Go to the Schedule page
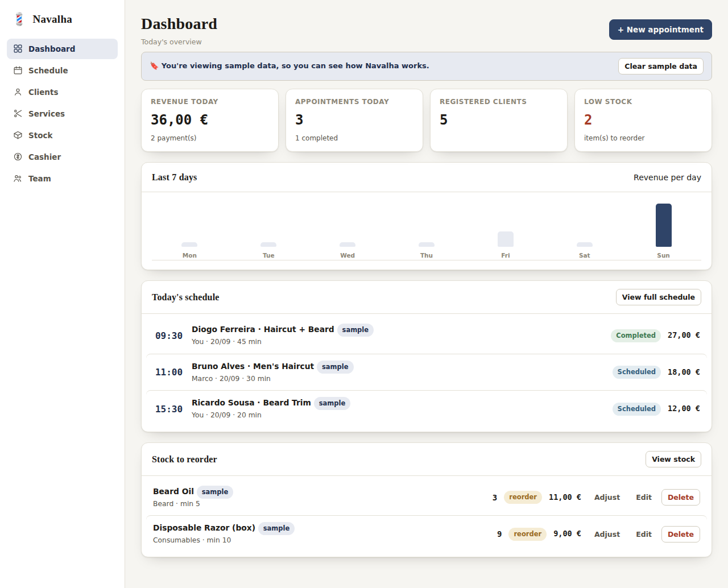728x588 pixels. [x=62, y=71]
